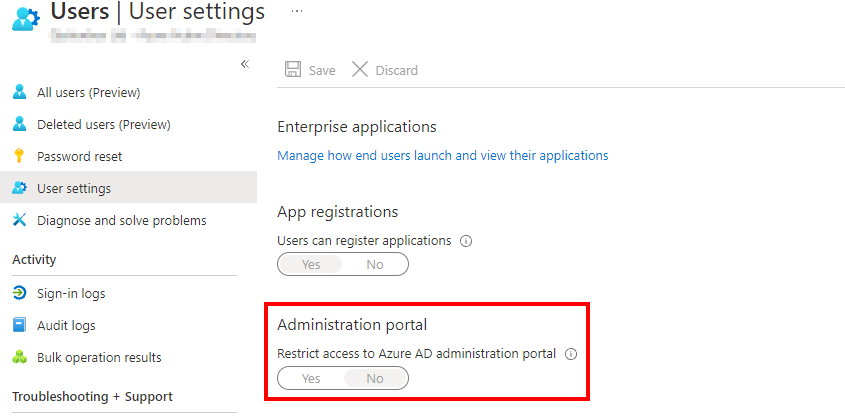Image resolution: width=845 pixels, height=419 pixels.
Task: Click the Deleted users icon
Action: 19,125
